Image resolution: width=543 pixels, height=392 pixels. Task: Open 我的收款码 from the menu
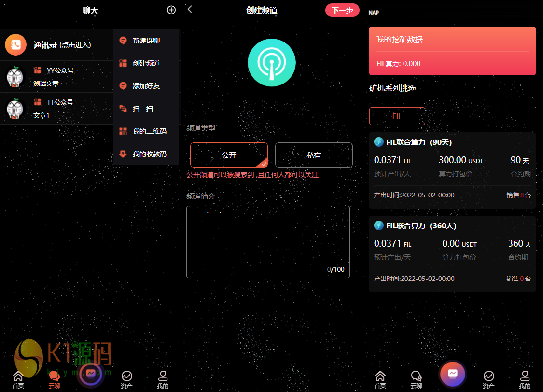pos(146,154)
